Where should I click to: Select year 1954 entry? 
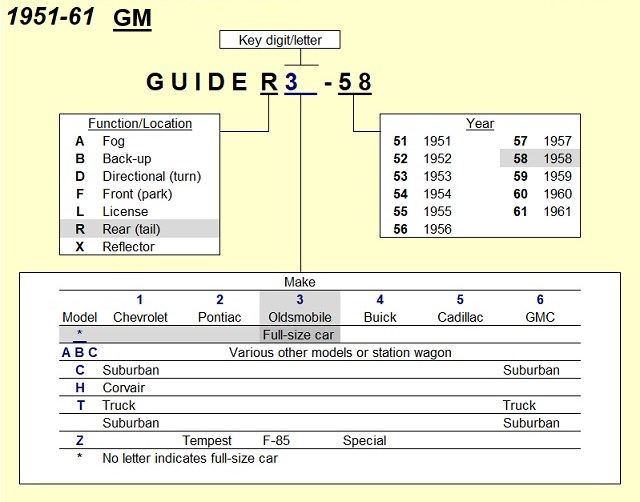tap(422, 194)
